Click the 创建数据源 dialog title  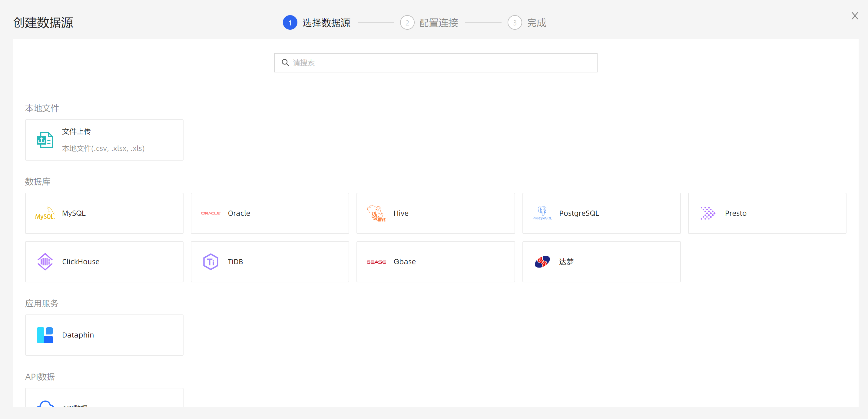point(43,23)
